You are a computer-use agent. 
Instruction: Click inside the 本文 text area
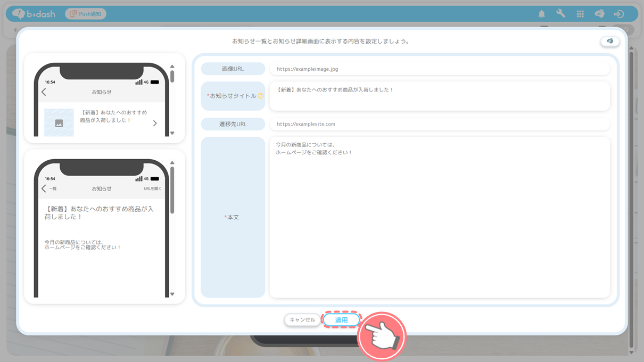click(439, 217)
